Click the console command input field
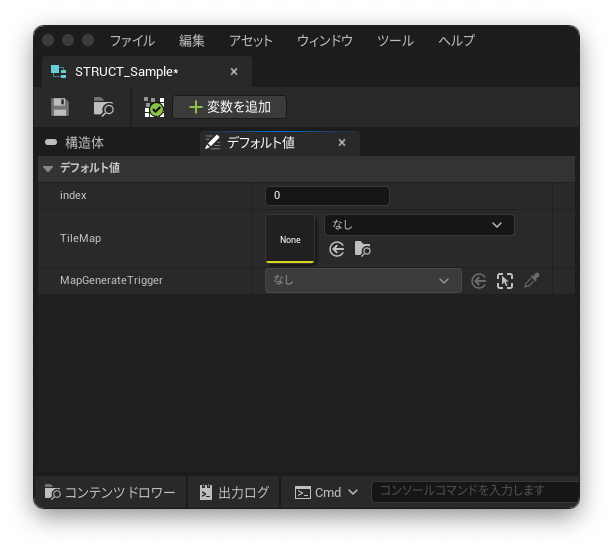 point(475,491)
